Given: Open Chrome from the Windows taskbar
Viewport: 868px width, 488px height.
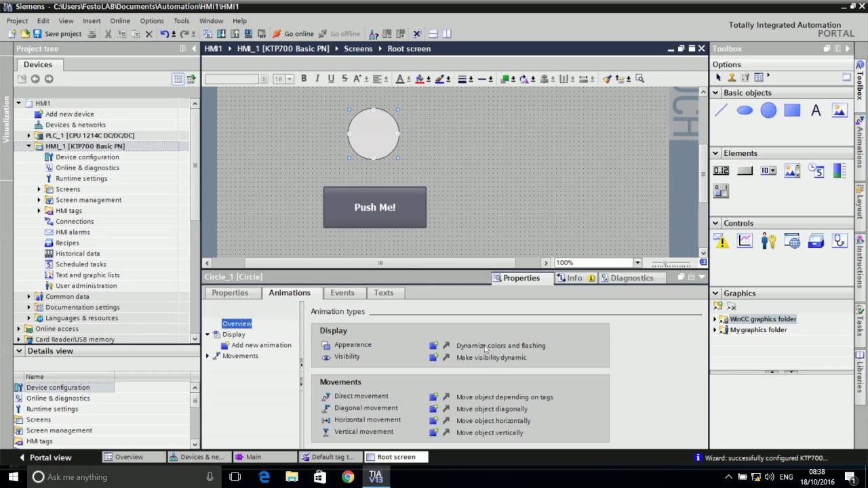Looking at the screenshot, I should pos(348,477).
